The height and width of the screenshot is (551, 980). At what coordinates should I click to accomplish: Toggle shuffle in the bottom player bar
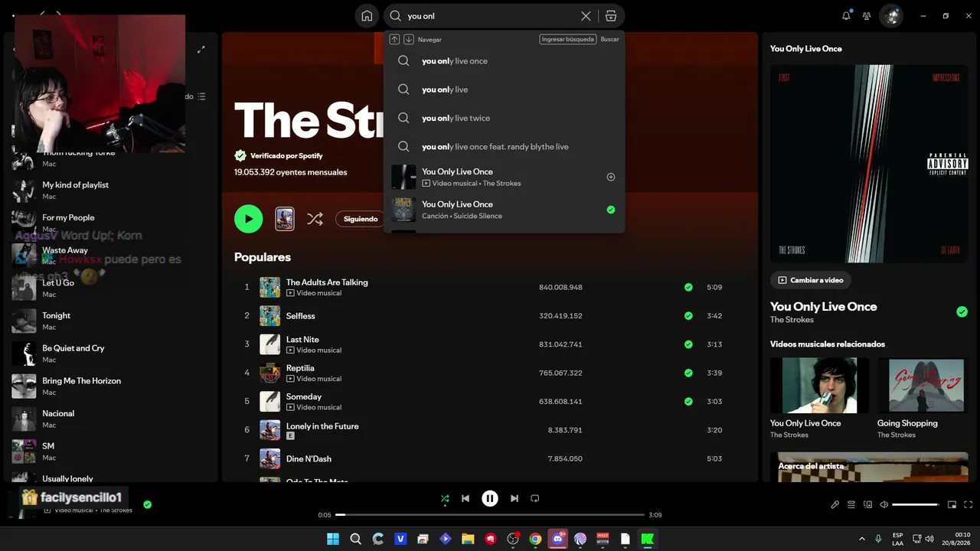tap(445, 498)
